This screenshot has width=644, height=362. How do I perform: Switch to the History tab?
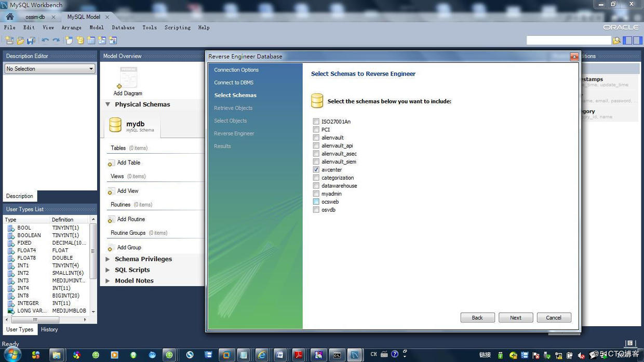49,329
